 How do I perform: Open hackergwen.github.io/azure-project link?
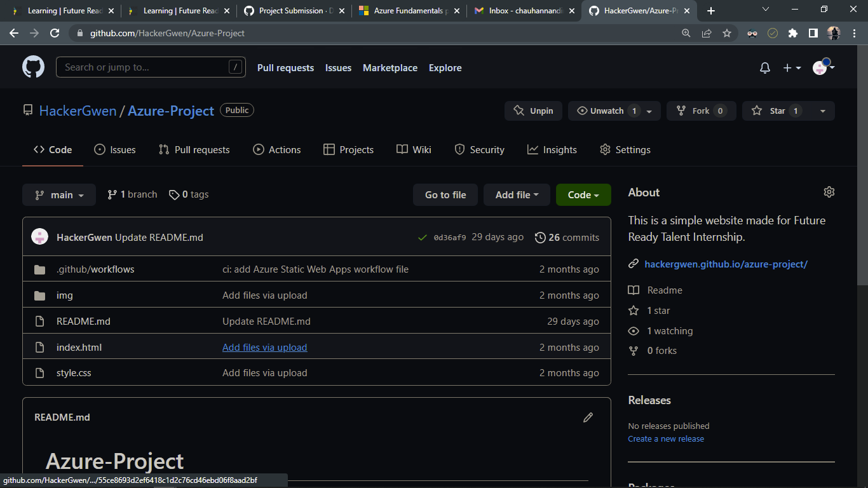click(x=726, y=264)
